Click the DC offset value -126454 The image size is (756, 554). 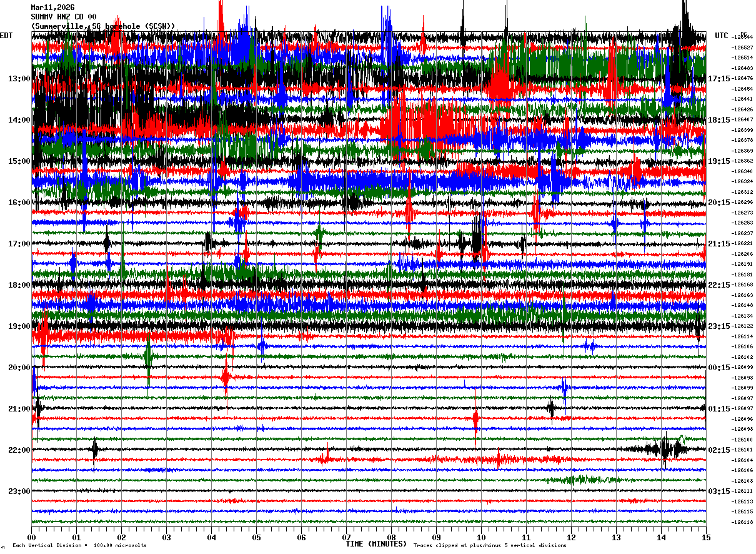[x=742, y=89]
